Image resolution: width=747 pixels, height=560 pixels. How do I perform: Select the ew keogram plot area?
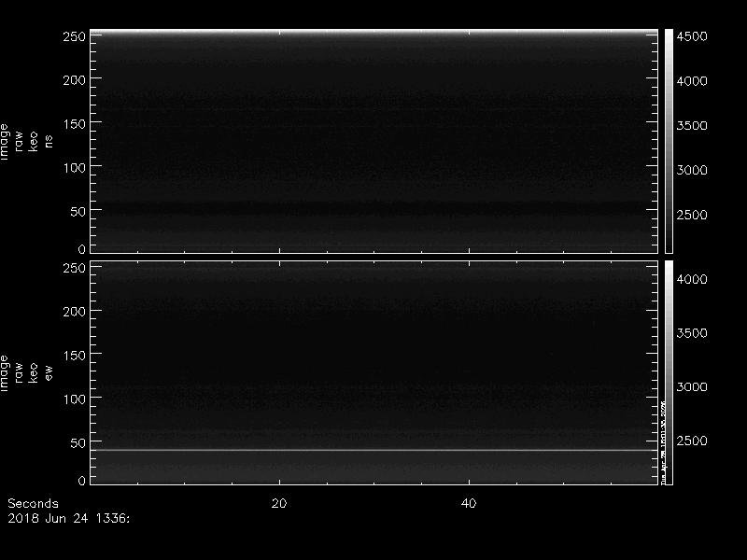point(374,372)
